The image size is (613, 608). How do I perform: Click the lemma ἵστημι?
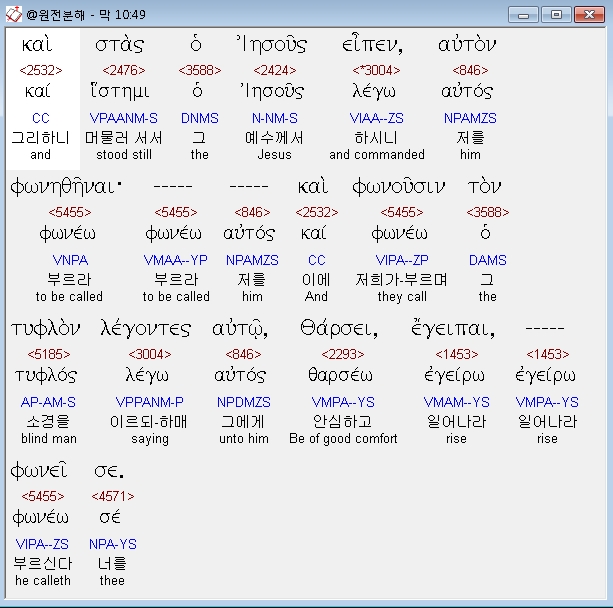point(120,91)
